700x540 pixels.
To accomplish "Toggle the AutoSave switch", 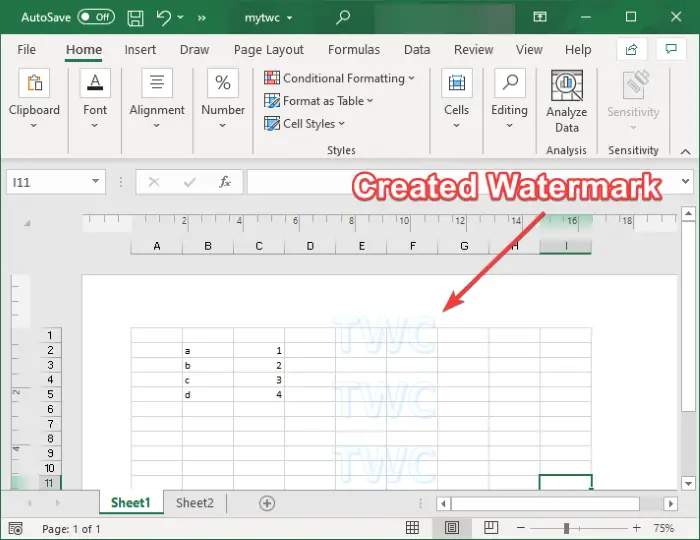I will point(96,17).
